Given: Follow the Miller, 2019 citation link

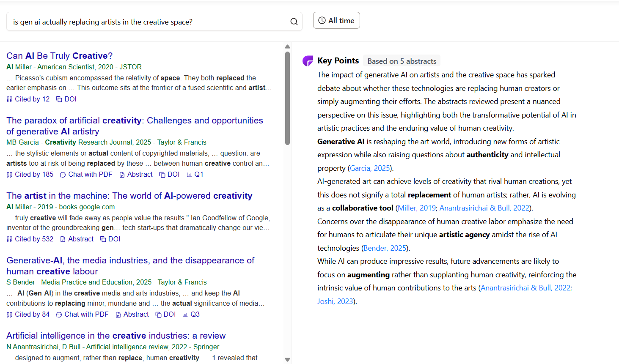Looking at the screenshot, I should (417, 208).
